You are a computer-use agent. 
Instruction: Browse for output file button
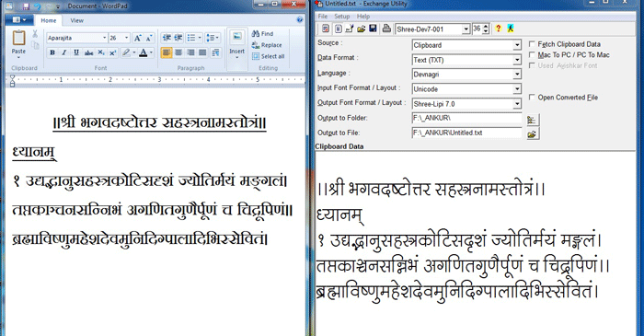tap(533, 133)
